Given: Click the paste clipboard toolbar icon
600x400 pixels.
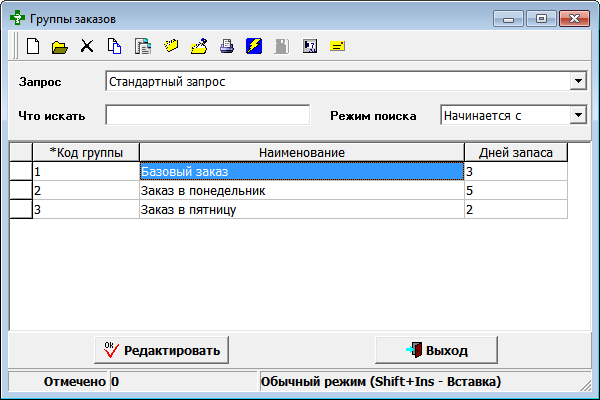Looking at the screenshot, I should tap(143, 46).
